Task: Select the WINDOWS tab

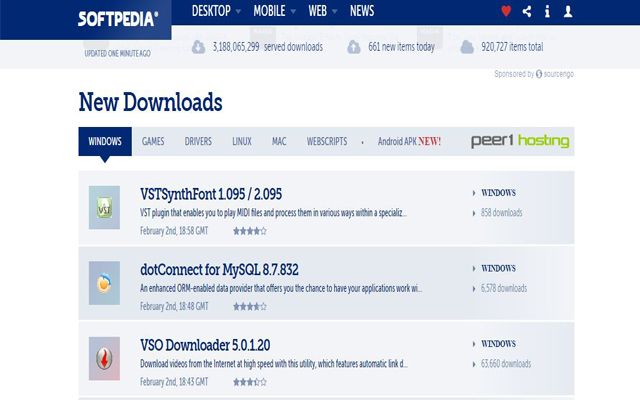Action: [x=105, y=141]
